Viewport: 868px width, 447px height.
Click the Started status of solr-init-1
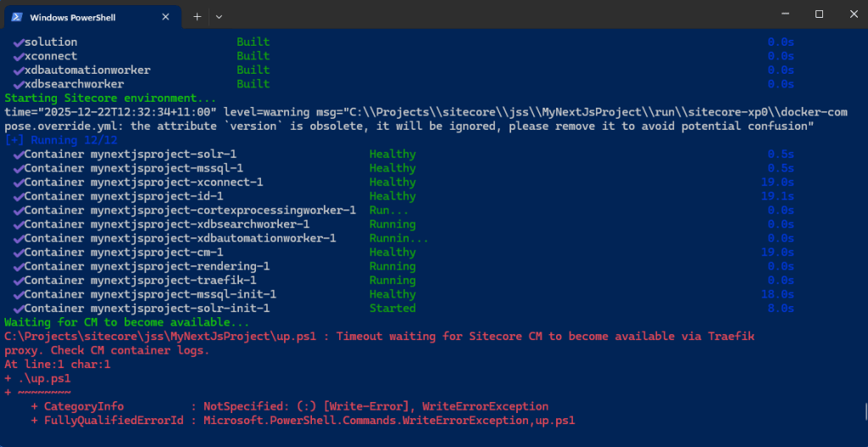coord(392,308)
